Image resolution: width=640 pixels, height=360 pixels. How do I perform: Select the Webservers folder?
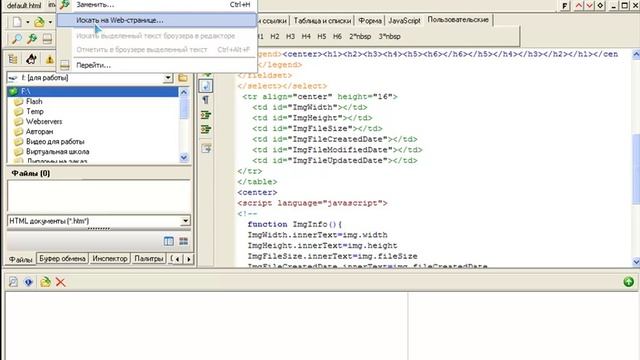(44, 122)
